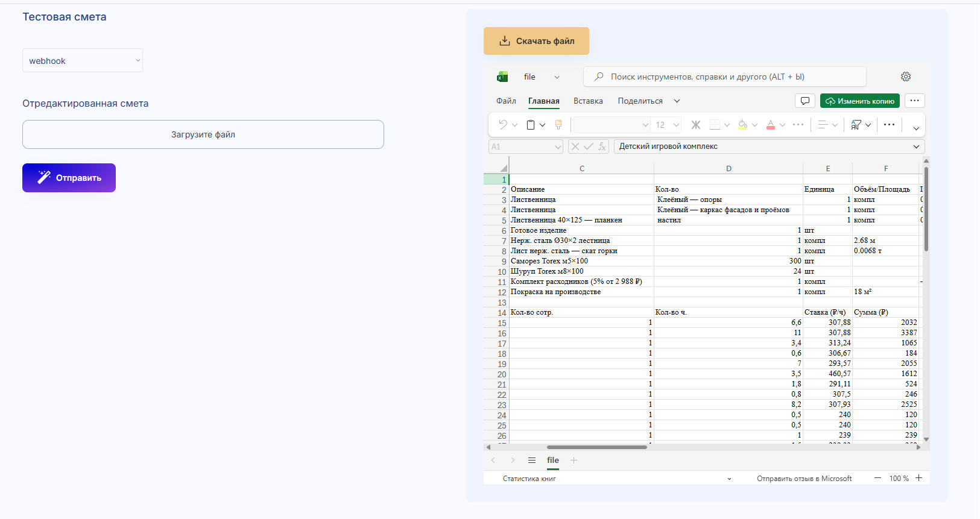Switch to the Вставка ribbon tab
The height and width of the screenshot is (519, 980).
coord(587,101)
